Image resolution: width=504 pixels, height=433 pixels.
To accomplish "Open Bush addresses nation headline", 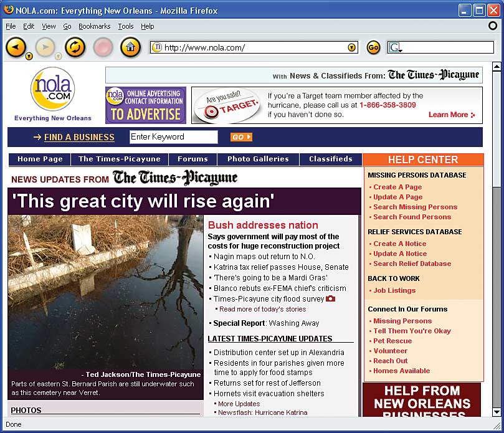I will click(263, 225).
